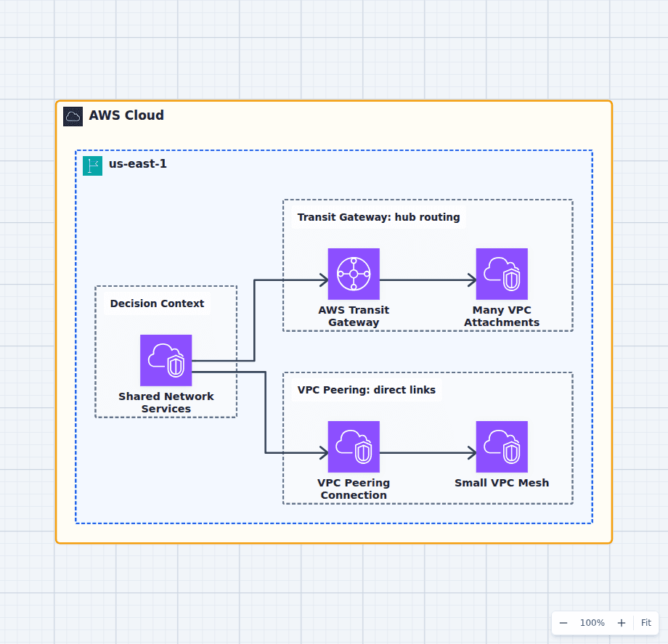Viewport: 668px width, 644px height.
Task: Select the 'us-east-1' region label
Action: pyautogui.click(x=138, y=163)
